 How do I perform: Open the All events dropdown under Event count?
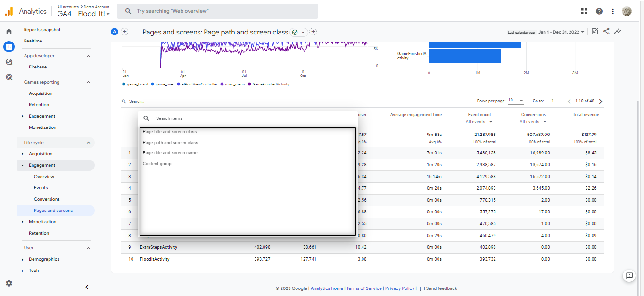[479, 122]
